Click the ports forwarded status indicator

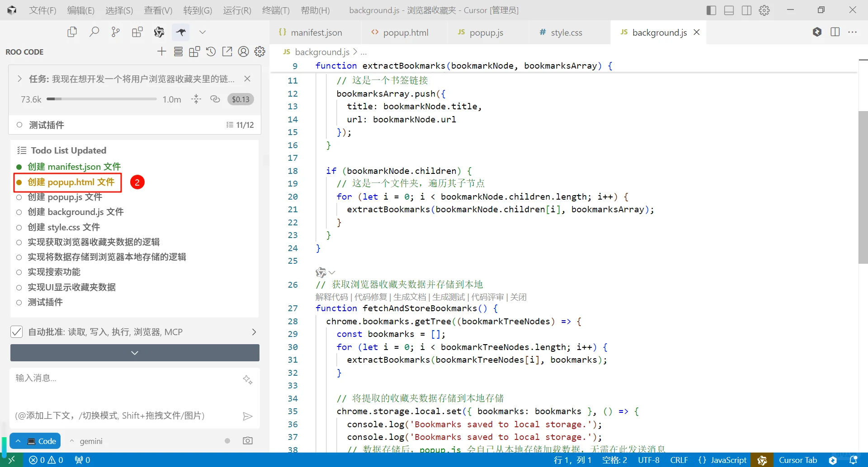tap(83, 460)
